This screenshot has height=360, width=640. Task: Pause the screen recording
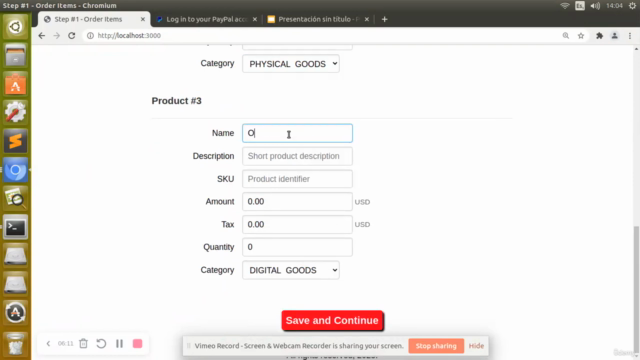[x=119, y=344]
